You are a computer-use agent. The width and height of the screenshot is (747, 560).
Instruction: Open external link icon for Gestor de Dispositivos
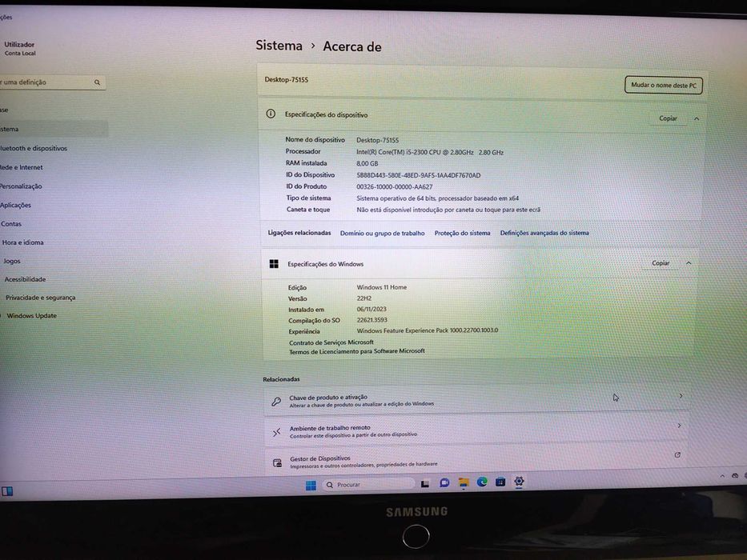tap(677, 455)
